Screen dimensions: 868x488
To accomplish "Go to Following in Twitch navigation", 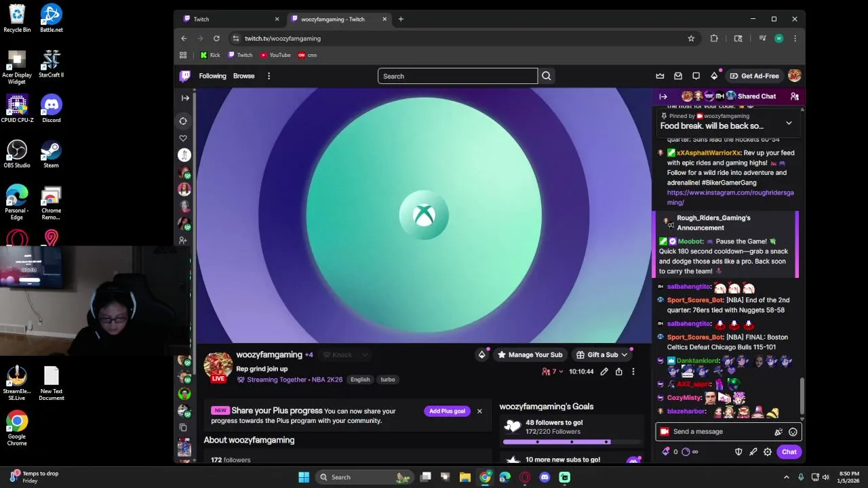I will (212, 76).
